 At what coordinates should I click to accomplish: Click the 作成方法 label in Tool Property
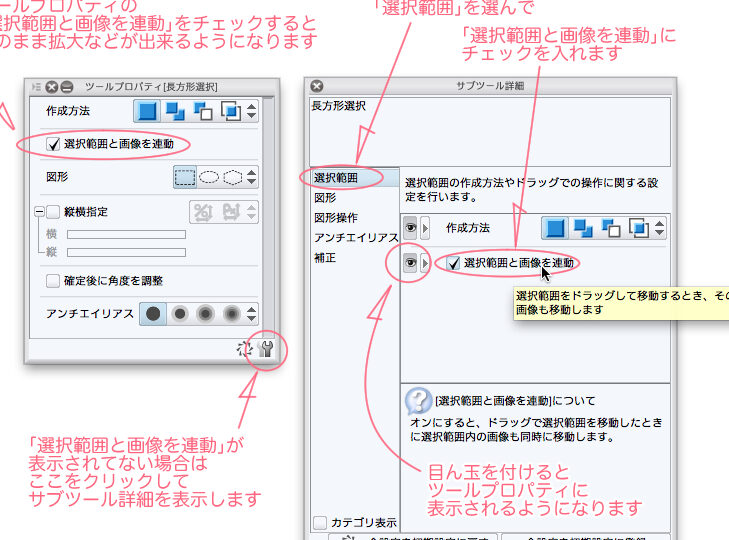pos(68,111)
